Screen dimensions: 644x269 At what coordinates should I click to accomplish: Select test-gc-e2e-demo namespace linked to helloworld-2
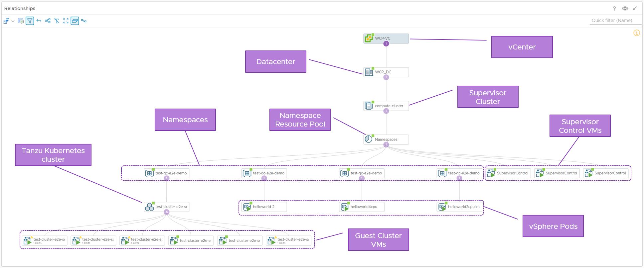pyautogui.click(x=264, y=173)
